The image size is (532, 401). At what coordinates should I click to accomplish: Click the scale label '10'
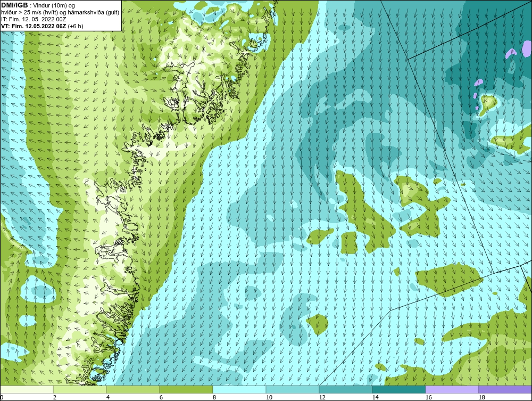tap(269, 397)
